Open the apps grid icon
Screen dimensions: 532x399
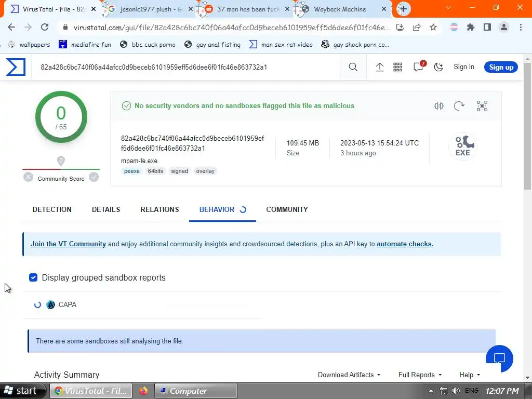[397, 67]
